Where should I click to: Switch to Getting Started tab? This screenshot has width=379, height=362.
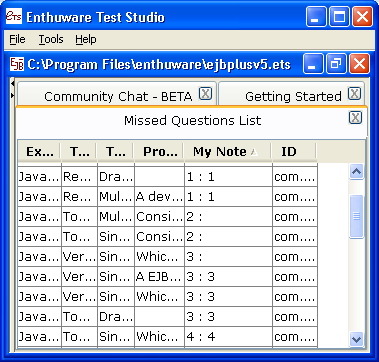tap(292, 94)
